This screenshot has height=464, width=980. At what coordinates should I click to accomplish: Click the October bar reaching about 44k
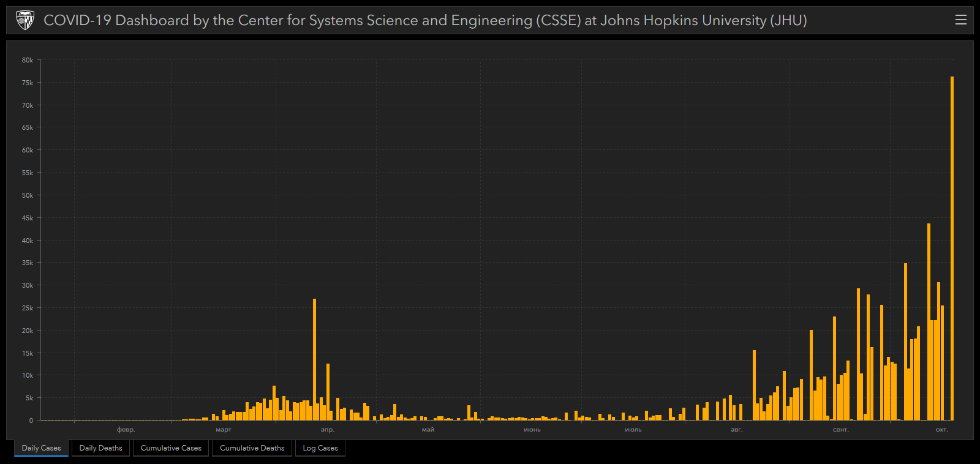click(929, 318)
